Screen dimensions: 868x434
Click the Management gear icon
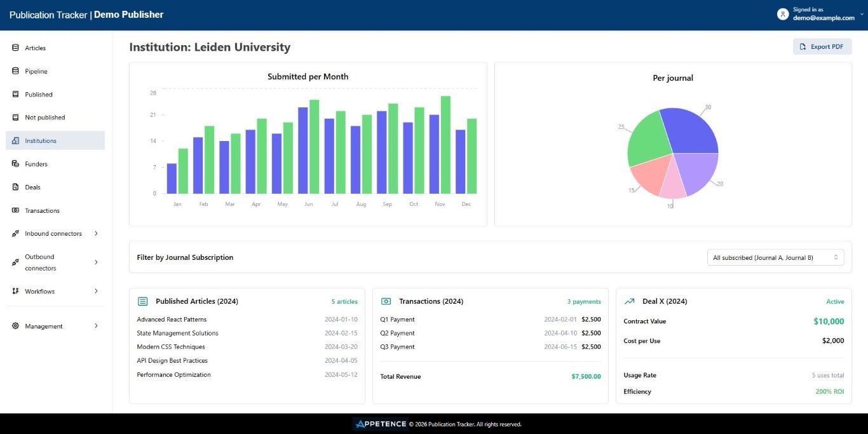pos(15,326)
